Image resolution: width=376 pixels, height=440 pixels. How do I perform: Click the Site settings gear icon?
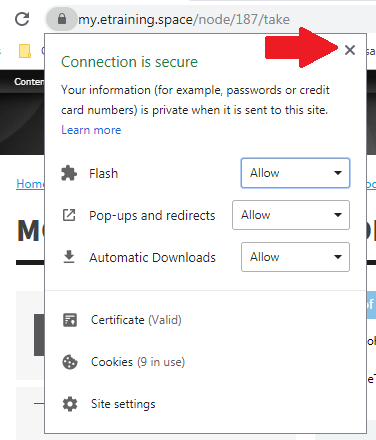tap(70, 404)
